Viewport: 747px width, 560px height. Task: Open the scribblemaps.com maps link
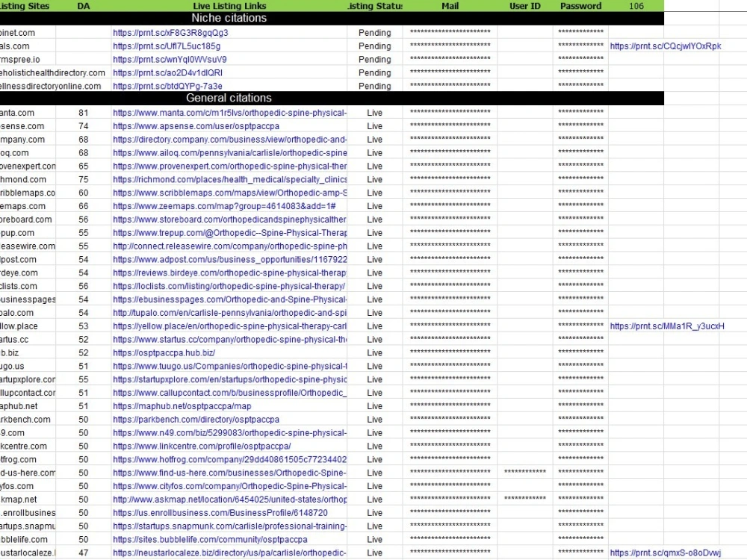pyautogui.click(x=229, y=193)
